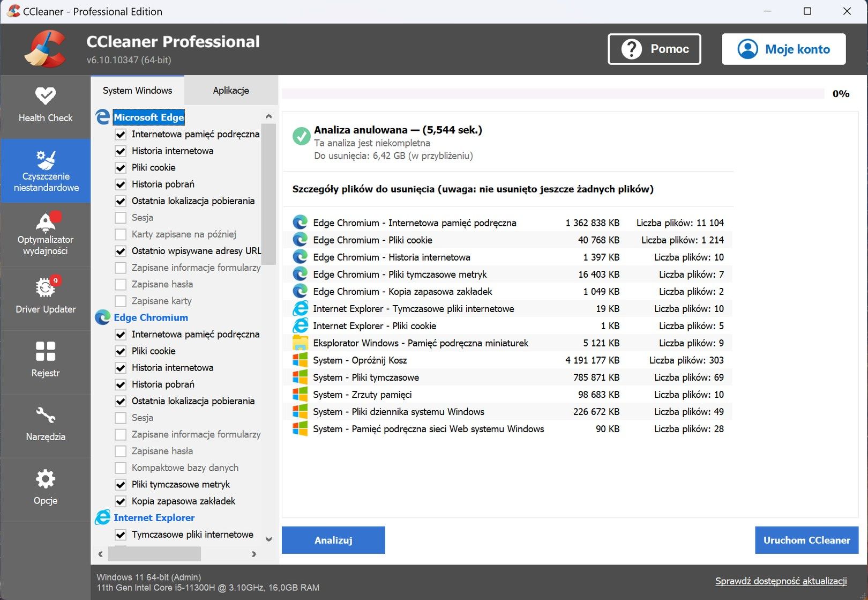Click green checkmark analysis status icon
Screen dimensions: 868x600
[x=301, y=136]
